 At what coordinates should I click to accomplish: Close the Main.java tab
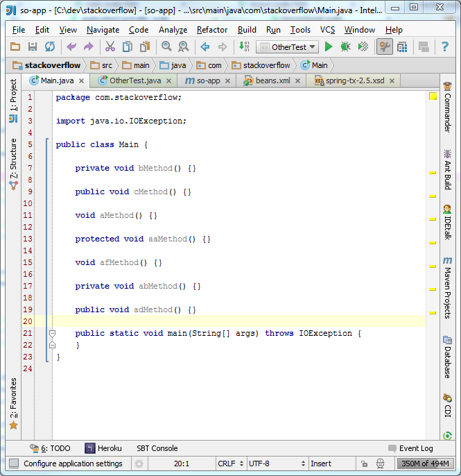(x=81, y=81)
